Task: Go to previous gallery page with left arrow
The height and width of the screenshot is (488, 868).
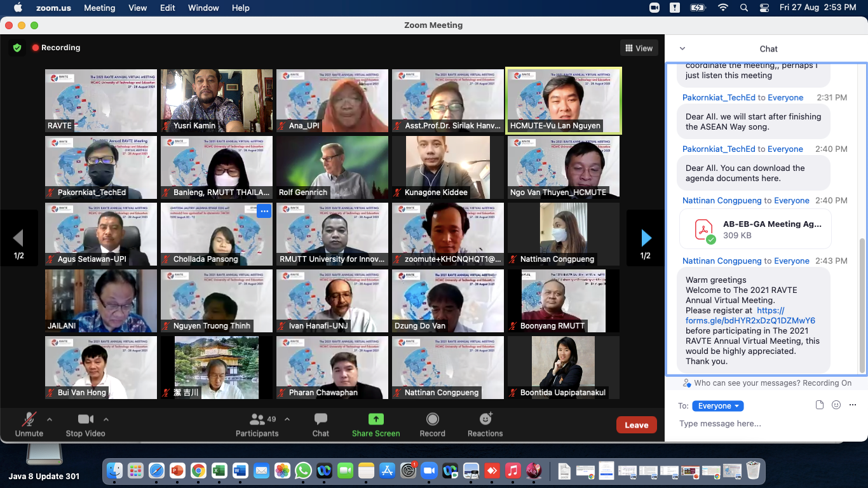Action: pos(18,238)
